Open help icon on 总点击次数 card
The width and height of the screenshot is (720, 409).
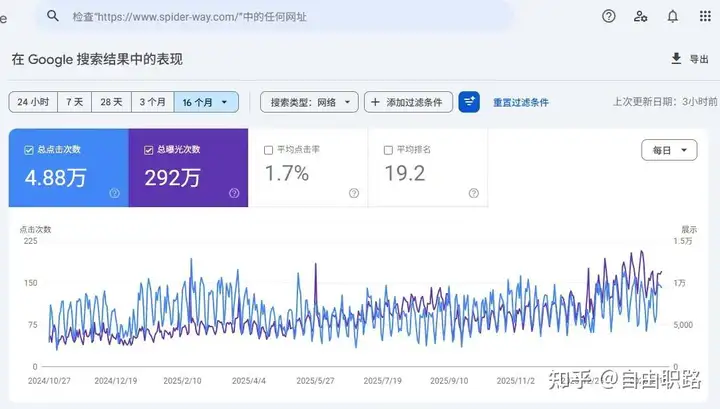click(114, 193)
